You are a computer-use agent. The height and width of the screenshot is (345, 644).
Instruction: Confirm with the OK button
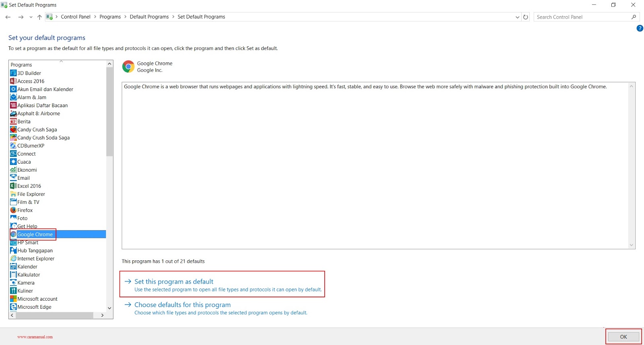[623, 337]
